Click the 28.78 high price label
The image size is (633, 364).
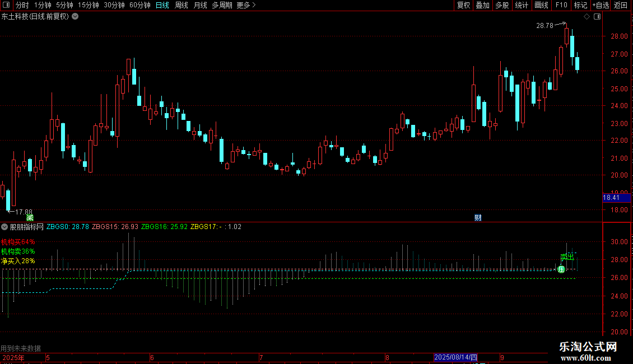[x=544, y=25]
